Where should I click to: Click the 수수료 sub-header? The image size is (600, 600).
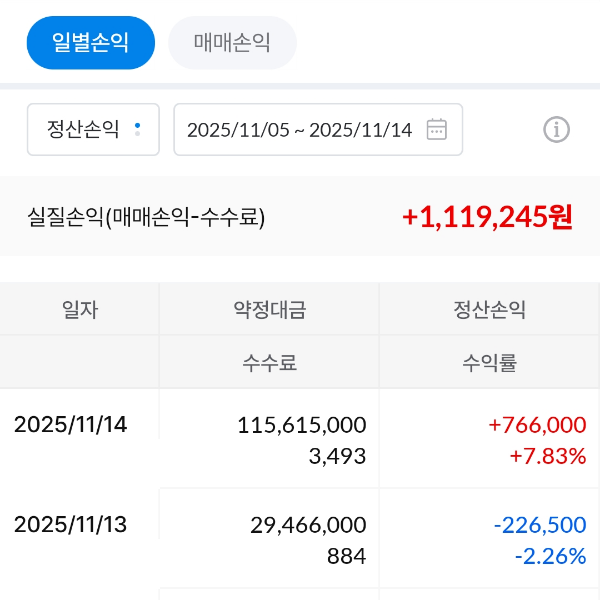(269, 362)
